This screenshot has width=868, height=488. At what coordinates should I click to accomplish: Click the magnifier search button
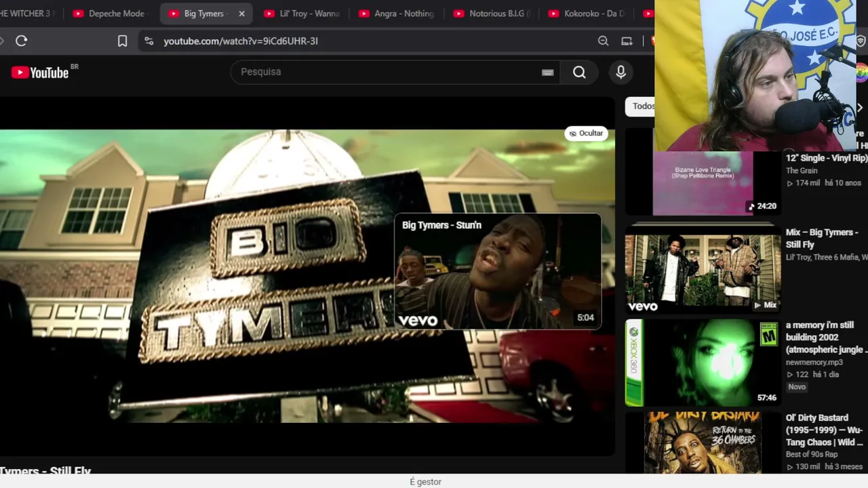point(579,73)
